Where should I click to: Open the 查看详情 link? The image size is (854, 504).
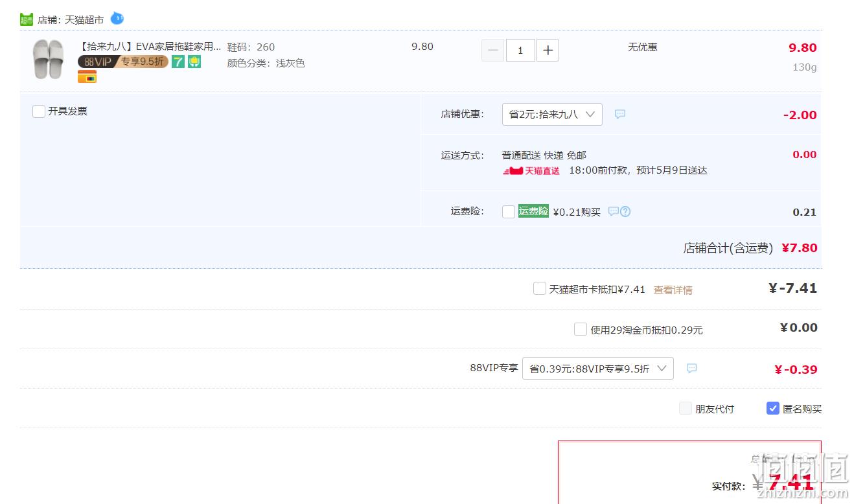coord(673,290)
